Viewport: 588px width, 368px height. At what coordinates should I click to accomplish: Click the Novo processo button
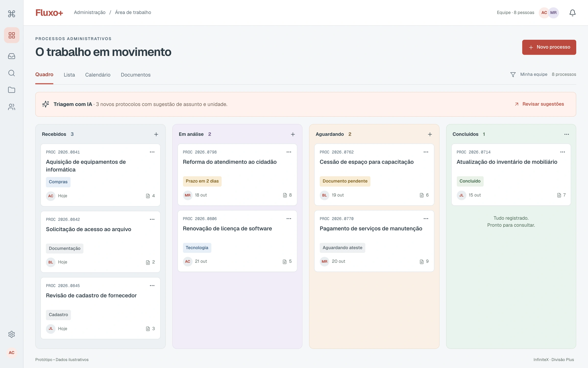[549, 47]
